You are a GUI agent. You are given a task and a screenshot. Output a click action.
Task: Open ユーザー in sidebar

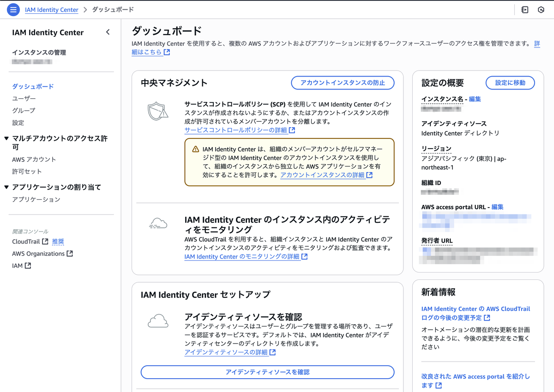pyautogui.click(x=24, y=99)
